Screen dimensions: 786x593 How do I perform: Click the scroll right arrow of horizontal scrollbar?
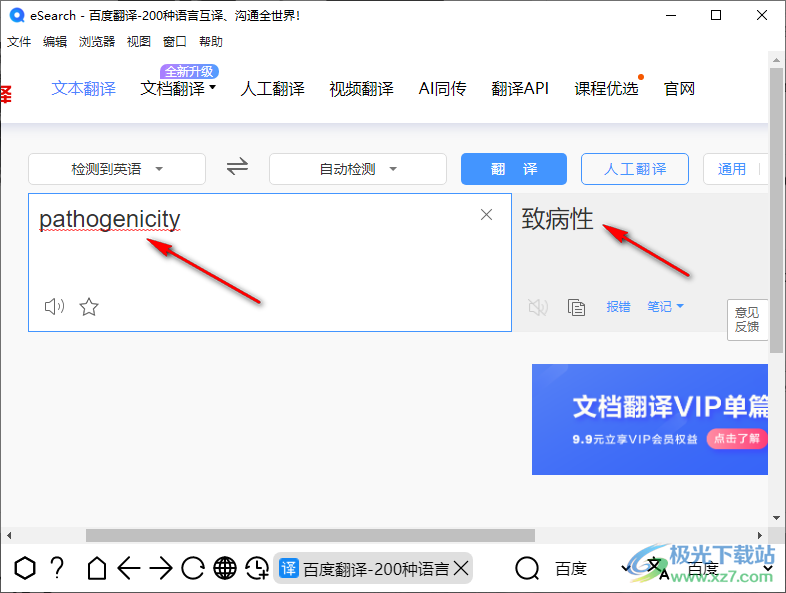(760, 535)
